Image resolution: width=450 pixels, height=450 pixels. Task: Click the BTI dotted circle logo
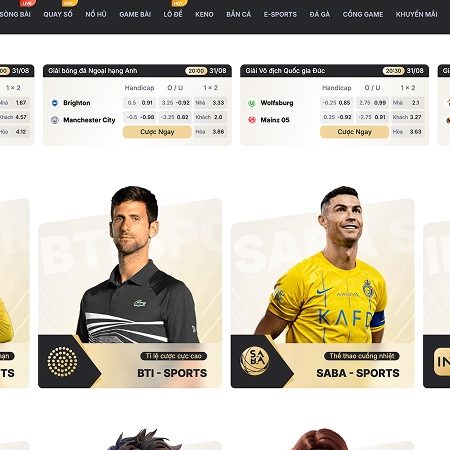tap(62, 362)
